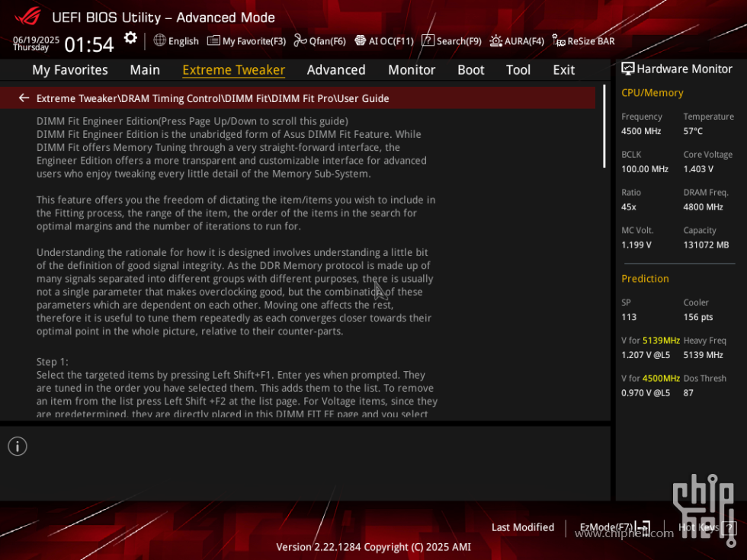Click the Step 1: heading in guide
This screenshot has height=560, width=747.
(53, 362)
